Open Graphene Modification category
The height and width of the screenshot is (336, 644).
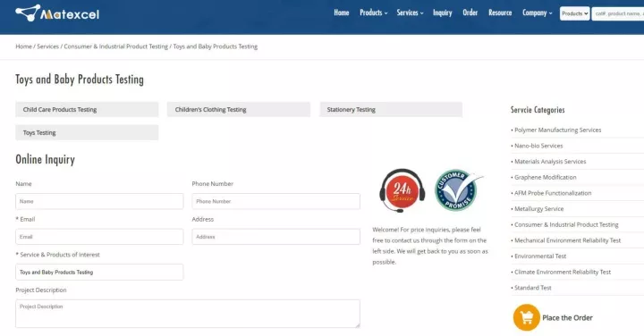(545, 177)
